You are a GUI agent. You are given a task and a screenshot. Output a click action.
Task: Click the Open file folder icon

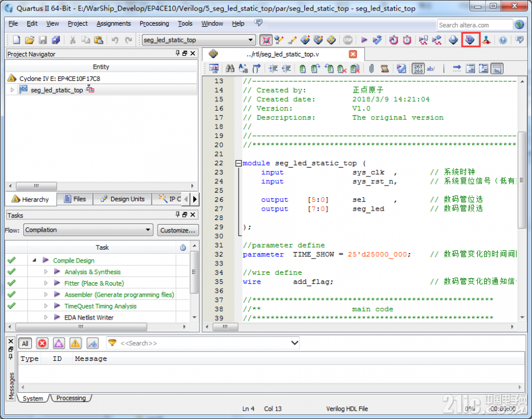pyautogui.click(x=30, y=40)
